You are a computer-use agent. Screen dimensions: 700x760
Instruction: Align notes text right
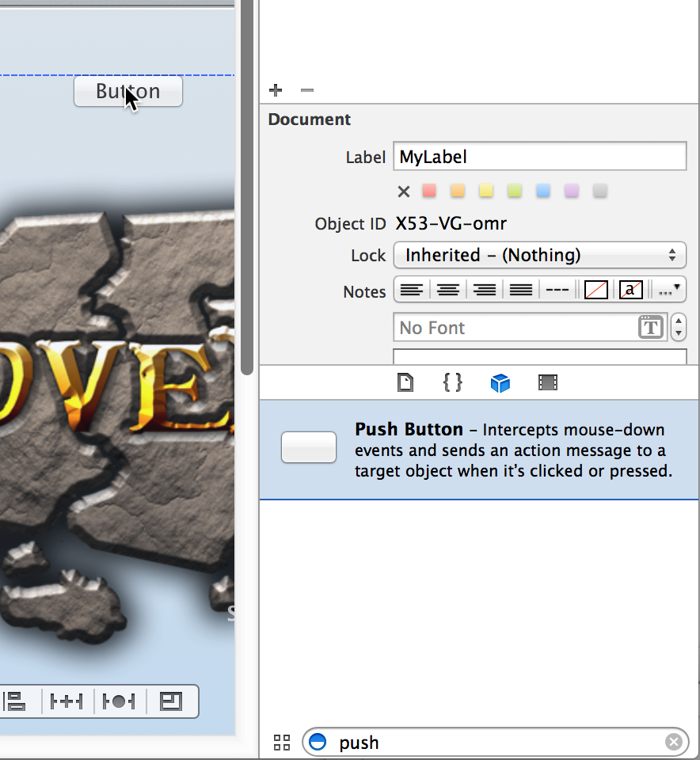[x=485, y=290]
